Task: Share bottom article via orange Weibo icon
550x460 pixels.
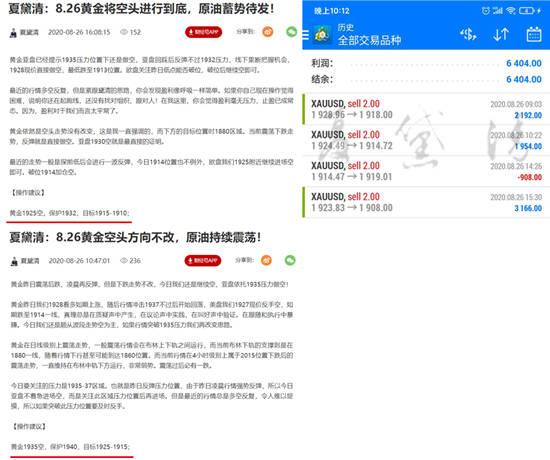Action: [x=267, y=260]
